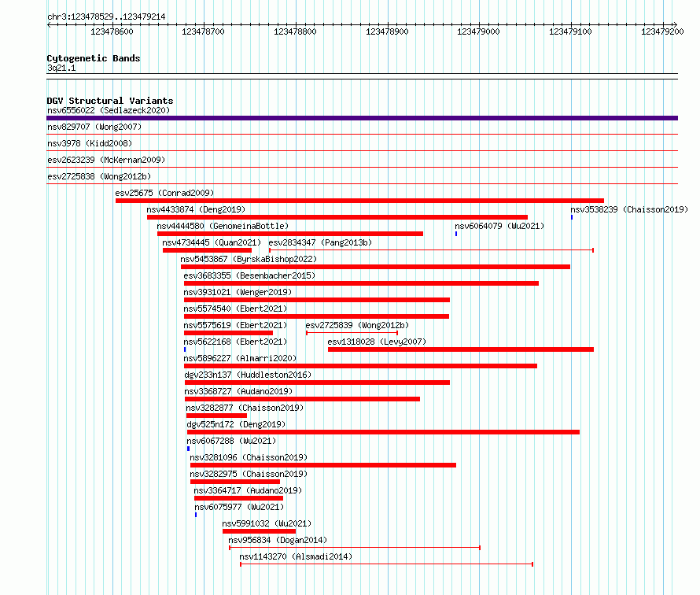The width and height of the screenshot is (700, 595).
Task: Click ruler position 123478600
Action: (x=112, y=31)
